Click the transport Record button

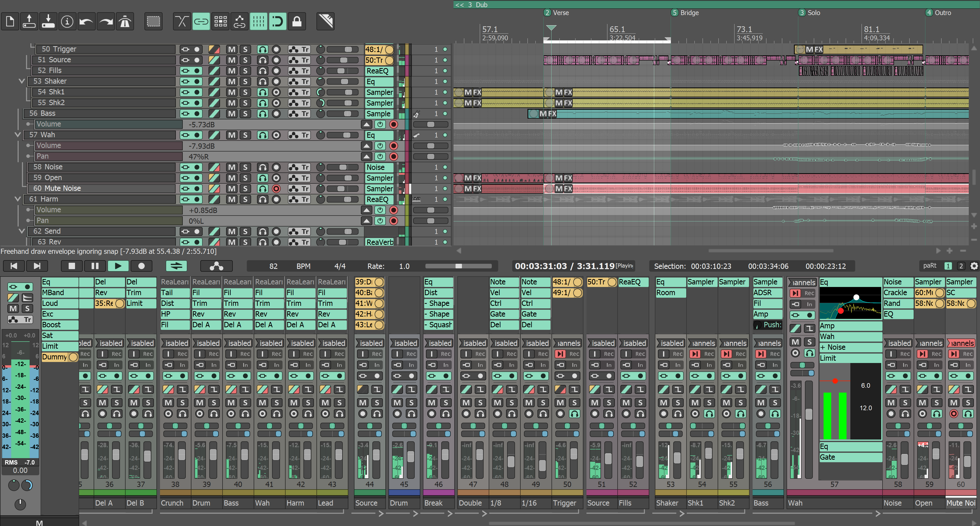141,266
